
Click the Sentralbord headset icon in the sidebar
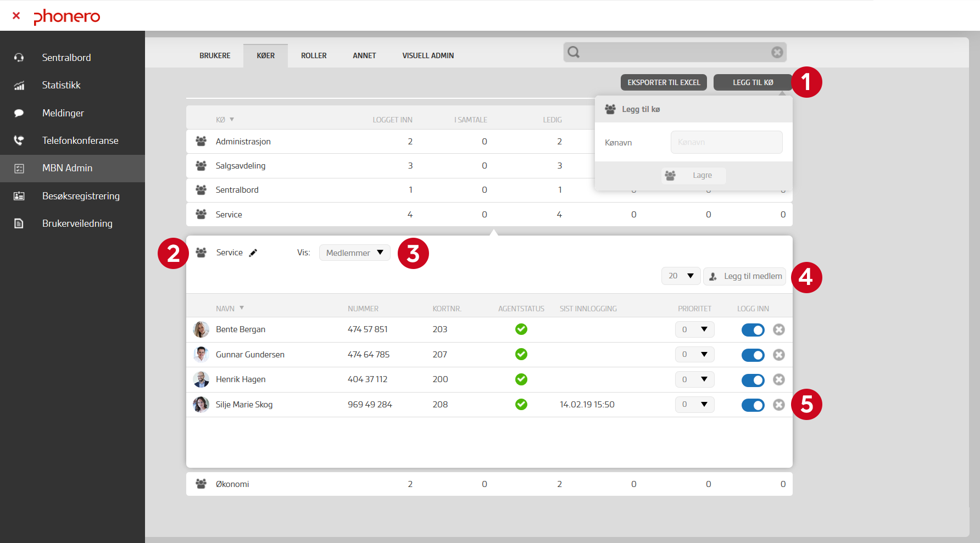pyautogui.click(x=19, y=58)
